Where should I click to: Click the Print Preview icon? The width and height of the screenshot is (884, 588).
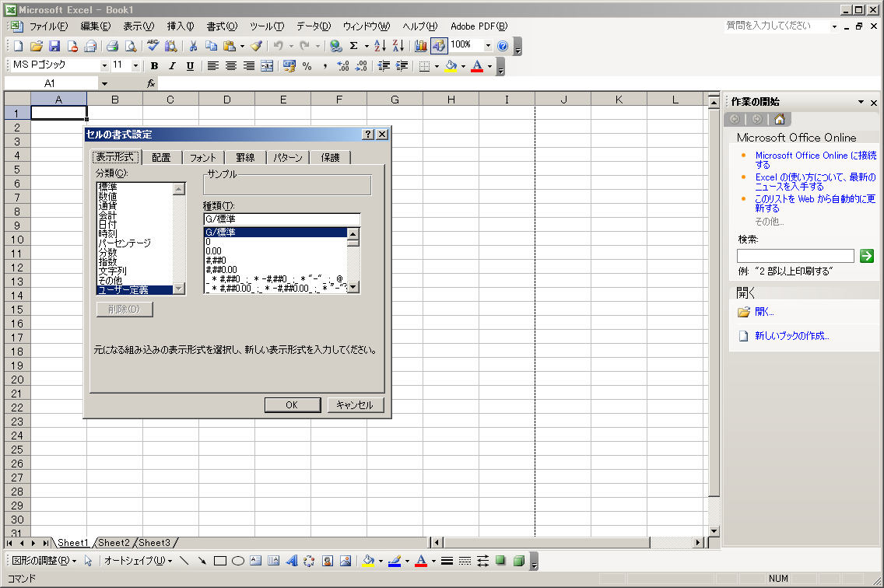tap(130, 46)
